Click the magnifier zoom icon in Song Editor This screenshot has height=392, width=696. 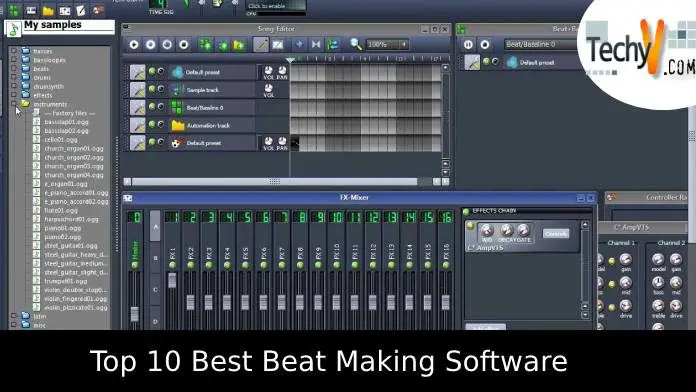pyautogui.click(x=356, y=44)
